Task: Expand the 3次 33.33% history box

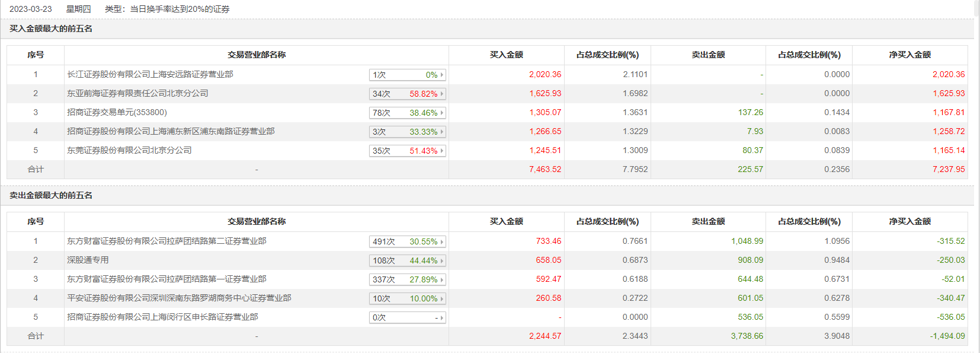Action: tap(407, 132)
